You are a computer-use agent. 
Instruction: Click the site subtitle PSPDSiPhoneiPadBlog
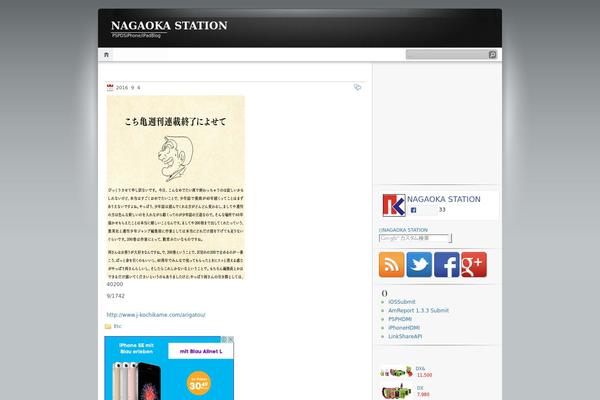tap(136, 36)
